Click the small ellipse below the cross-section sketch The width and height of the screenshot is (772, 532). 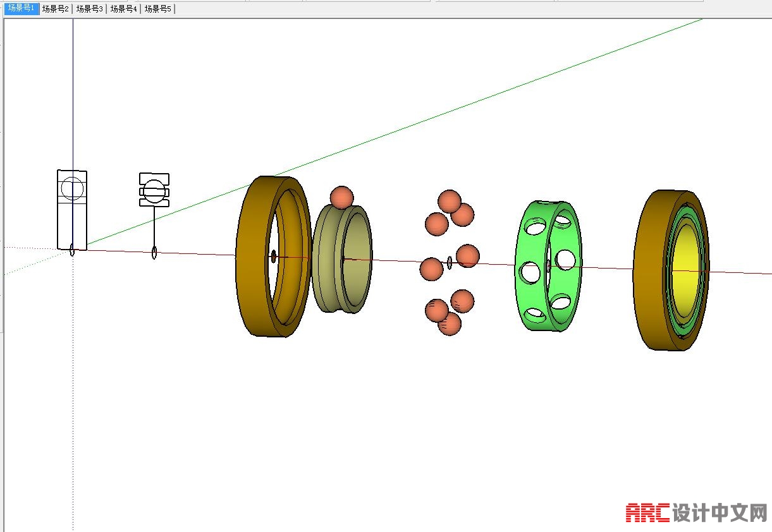pyautogui.click(x=154, y=253)
